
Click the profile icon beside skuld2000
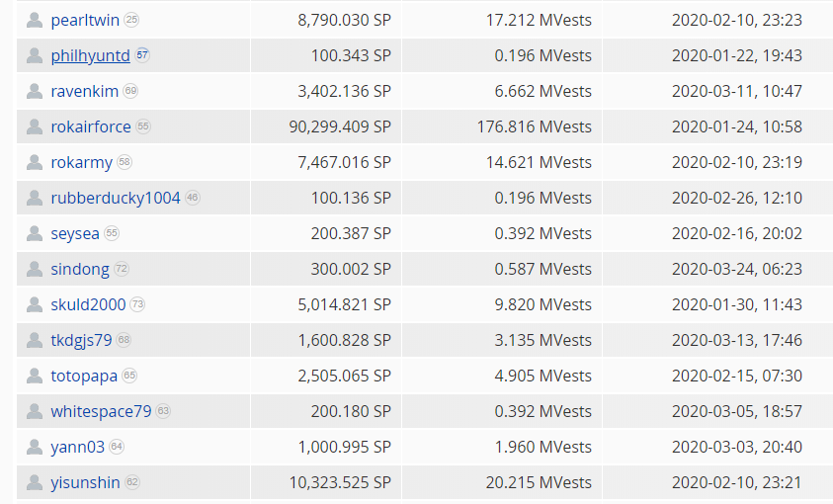36,304
